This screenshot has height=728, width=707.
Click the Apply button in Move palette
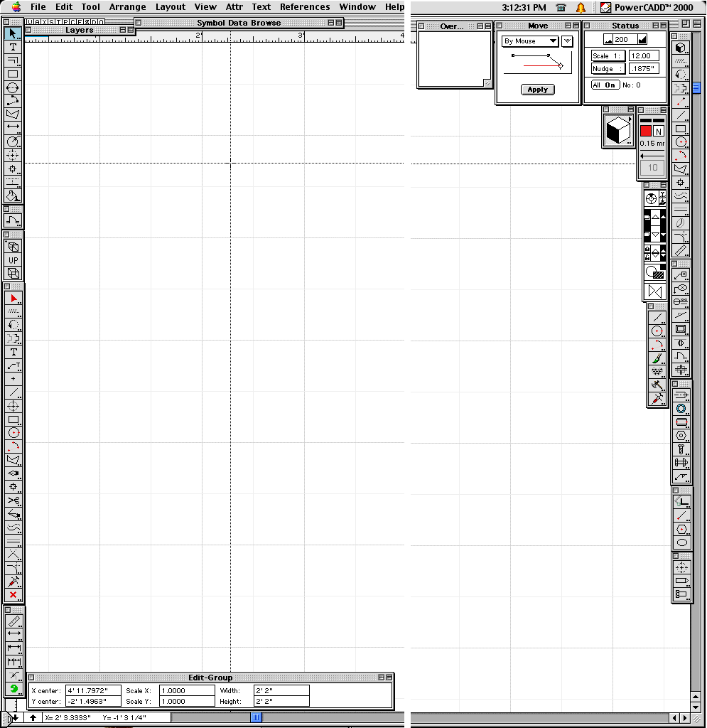point(537,90)
